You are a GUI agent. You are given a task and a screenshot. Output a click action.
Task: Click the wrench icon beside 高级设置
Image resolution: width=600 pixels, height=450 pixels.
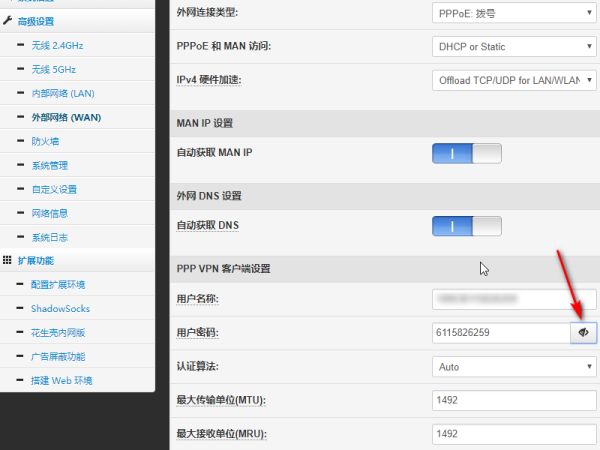coord(8,21)
